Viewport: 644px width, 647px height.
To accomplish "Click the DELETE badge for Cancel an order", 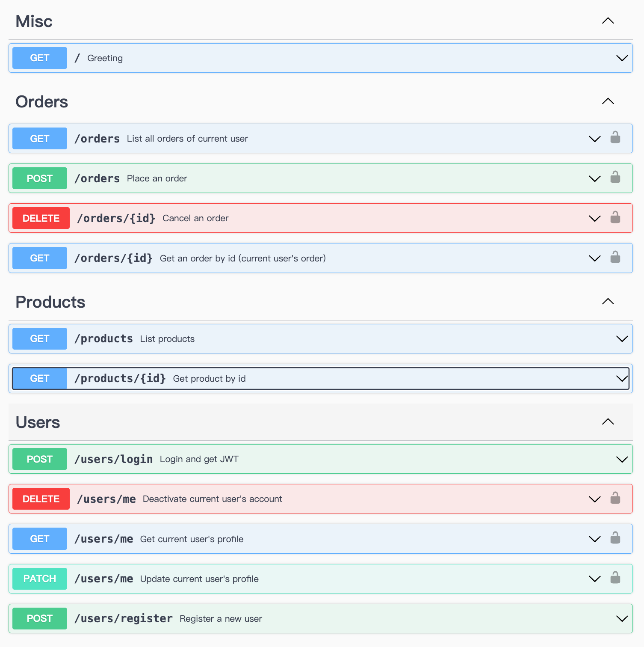I will pos(41,218).
